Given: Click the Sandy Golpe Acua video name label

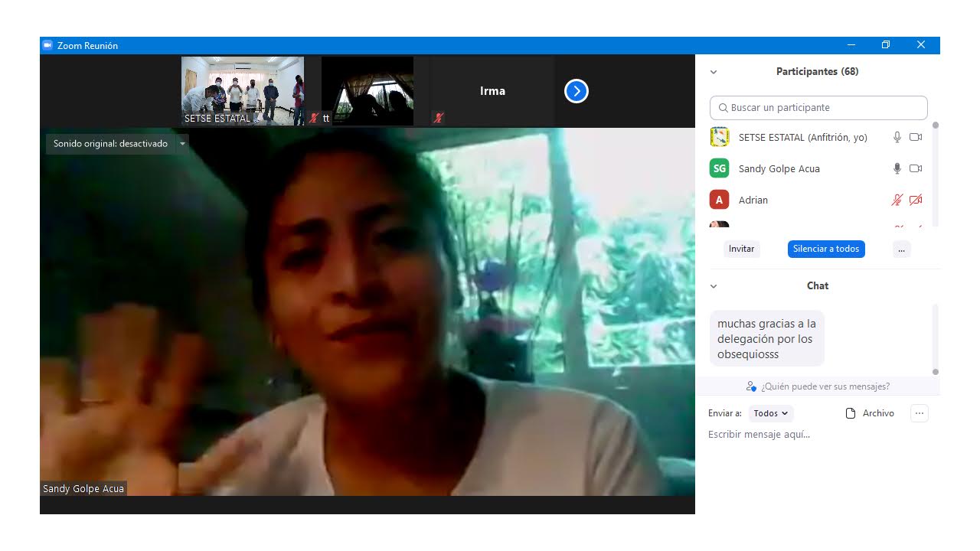Looking at the screenshot, I should tap(83, 489).
